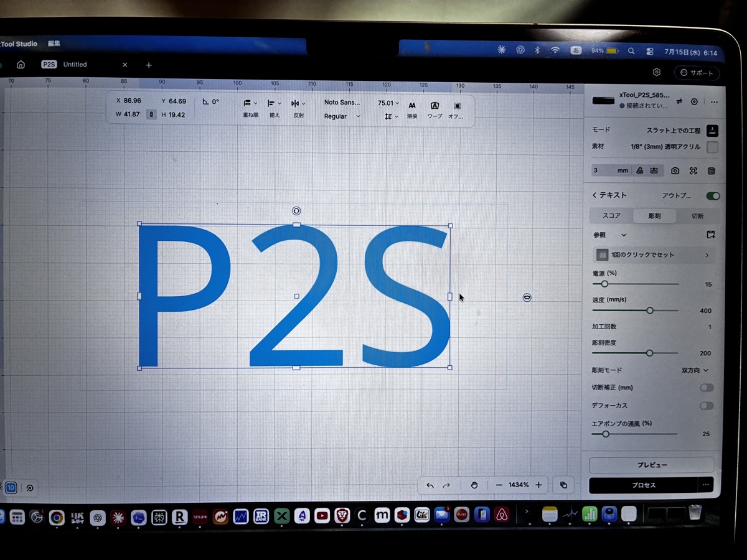The height and width of the screenshot is (560, 747).
Task: Enable the デフォーカス toggle
Action: [x=707, y=406]
